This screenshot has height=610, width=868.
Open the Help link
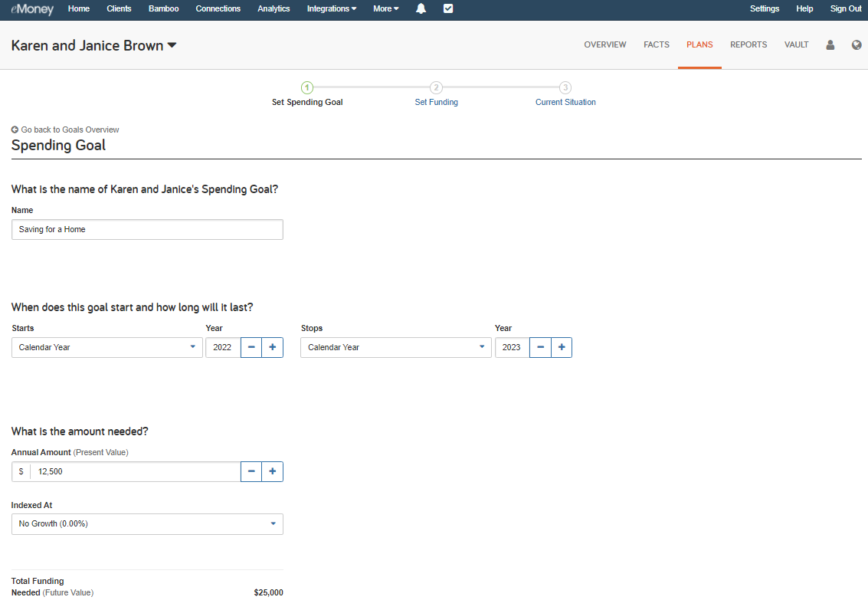tap(804, 8)
